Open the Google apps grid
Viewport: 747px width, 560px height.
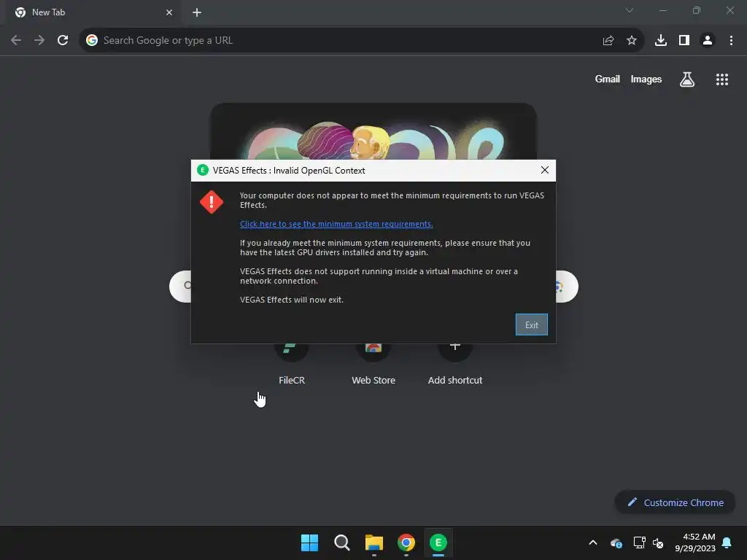[x=721, y=79]
